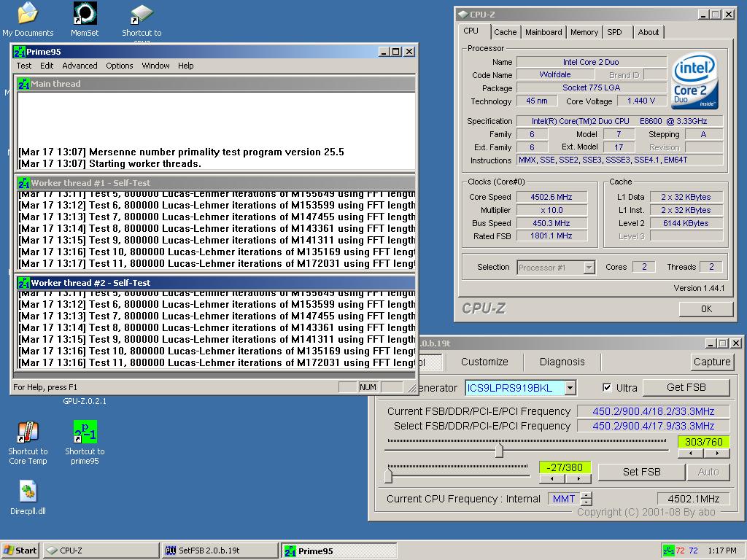Switch to the About tab in CPU-Z

[649, 32]
